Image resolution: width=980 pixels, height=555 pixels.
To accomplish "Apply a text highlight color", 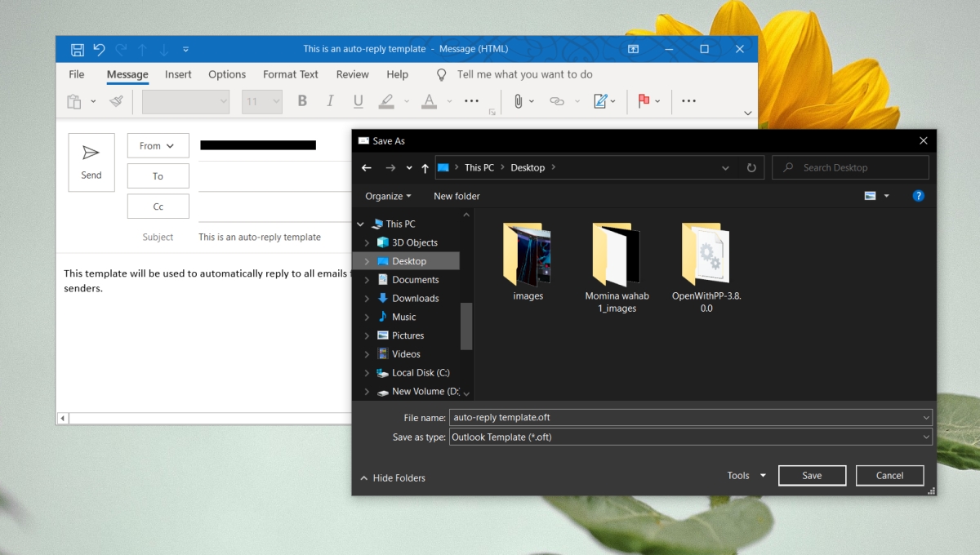I will tap(385, 100).
